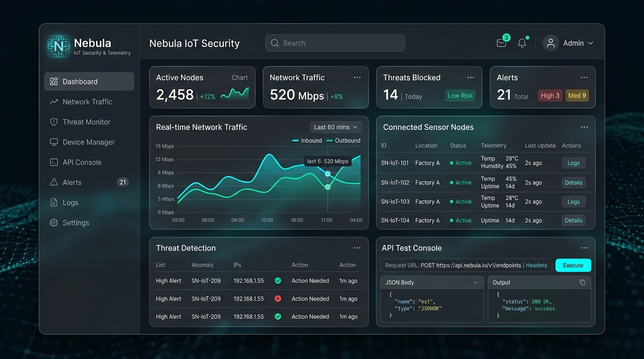Click the Inbound legend entry
Image resolution: width=644 pixels, height=359 pixels.
coord(307,141)
